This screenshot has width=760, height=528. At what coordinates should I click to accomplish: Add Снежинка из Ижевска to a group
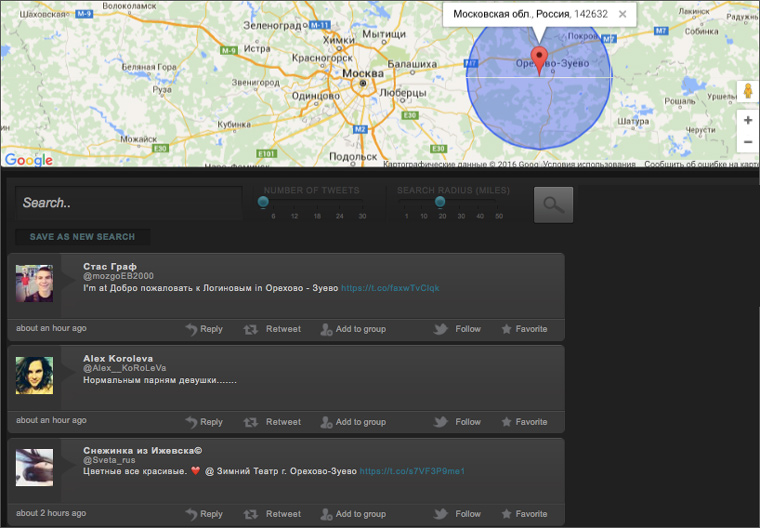click(x=352, y=514)
